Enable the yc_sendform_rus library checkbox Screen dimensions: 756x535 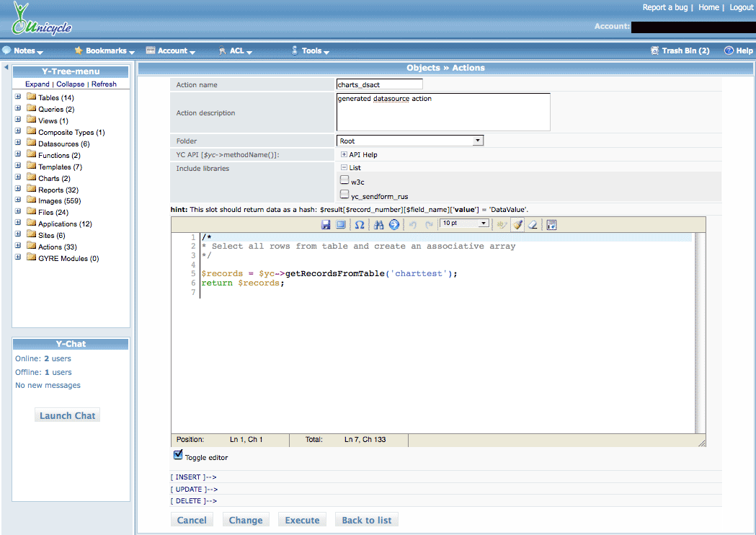(344, 195)
